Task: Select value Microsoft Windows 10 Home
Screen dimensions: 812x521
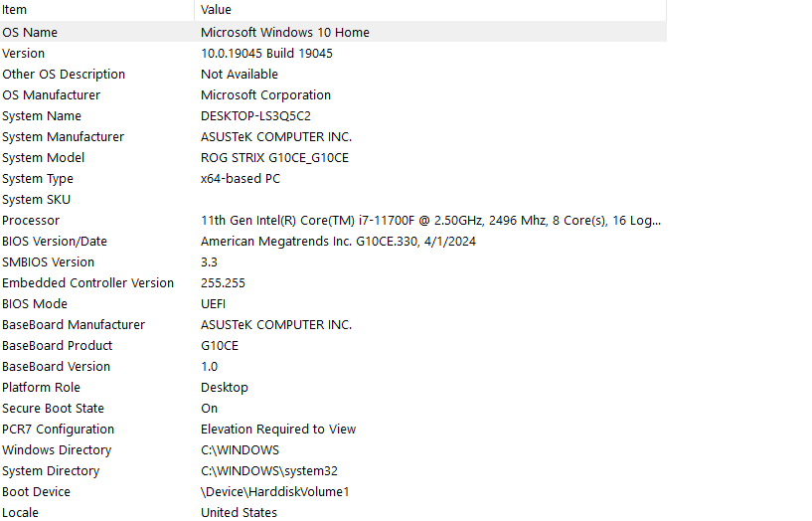Action: (285, 32)
